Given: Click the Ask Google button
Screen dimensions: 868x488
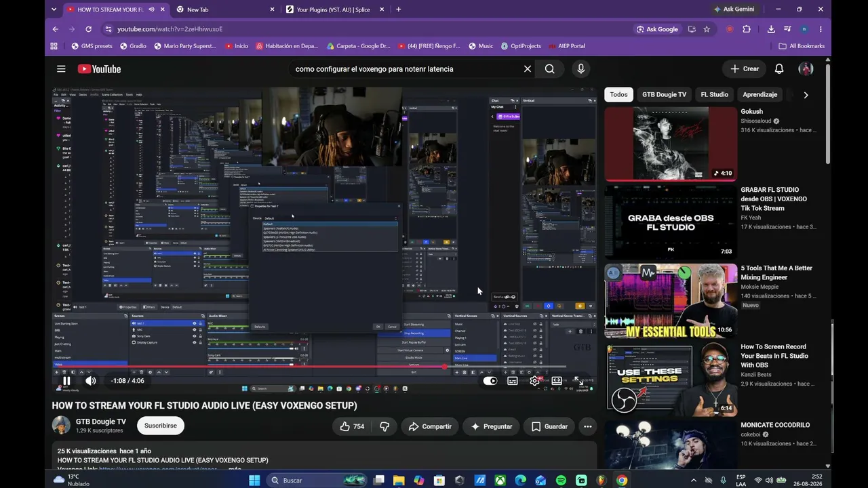Looking at the screenshot, I should [657, 29].
